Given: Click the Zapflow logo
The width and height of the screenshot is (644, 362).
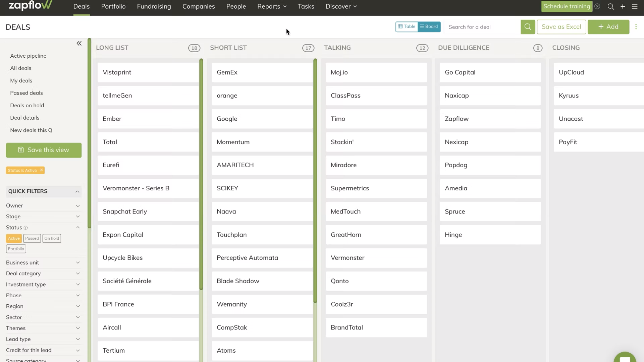Looking at the screenshot, I should [x=31, y=5].
